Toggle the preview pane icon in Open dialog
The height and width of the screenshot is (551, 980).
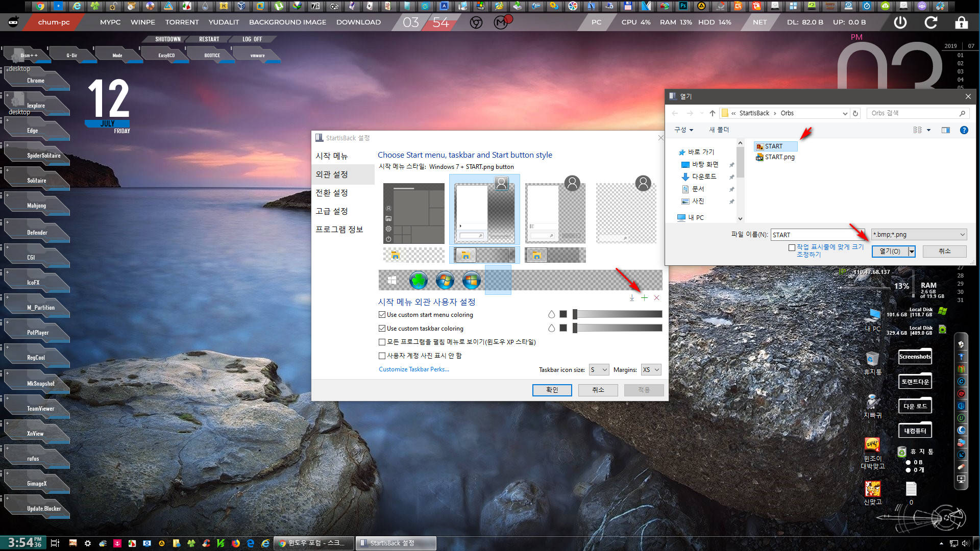tap(946, 130)
